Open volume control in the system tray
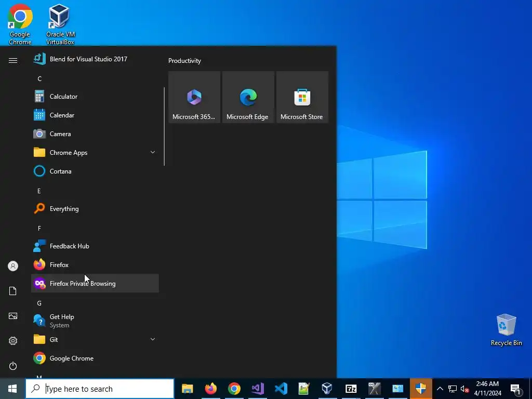Screen dimensions: 532x399 point(464,389)
